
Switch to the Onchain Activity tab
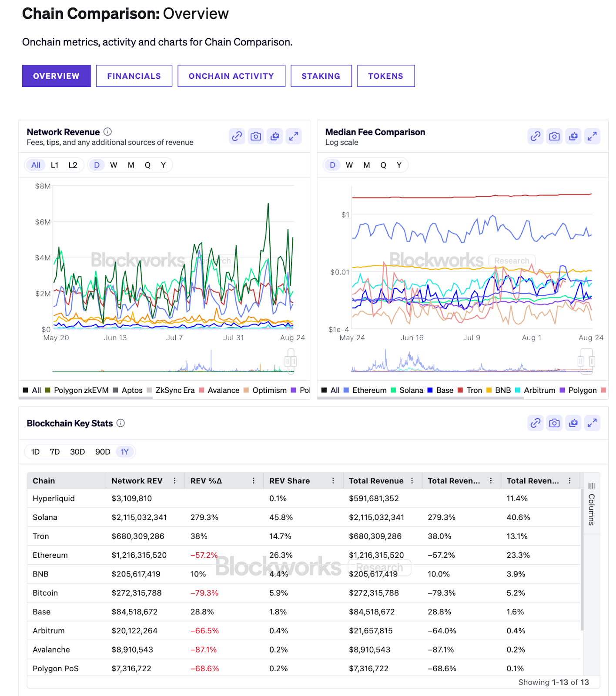click(x=231, y=76)
